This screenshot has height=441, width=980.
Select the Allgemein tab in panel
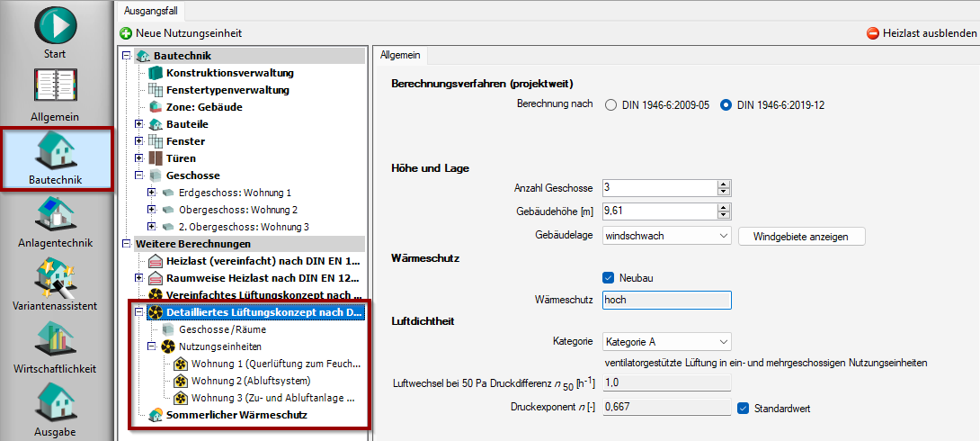pyautogui.click(x=400, y=55)
